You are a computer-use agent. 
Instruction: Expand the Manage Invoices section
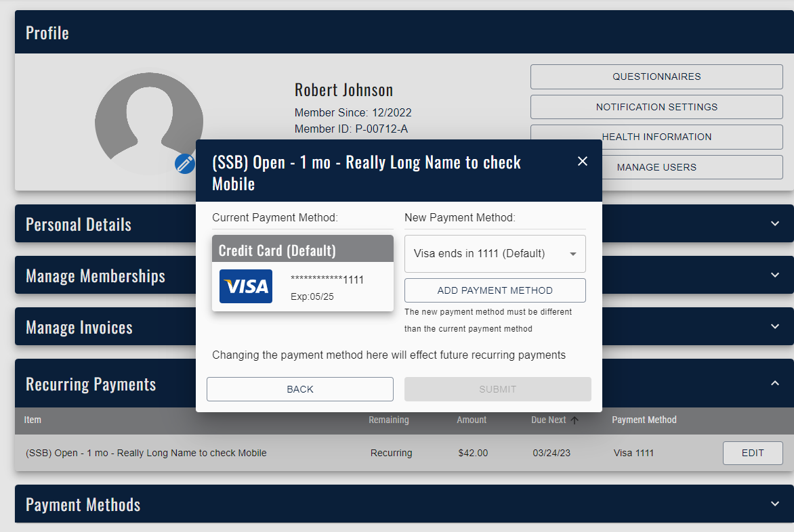point(775,327)
